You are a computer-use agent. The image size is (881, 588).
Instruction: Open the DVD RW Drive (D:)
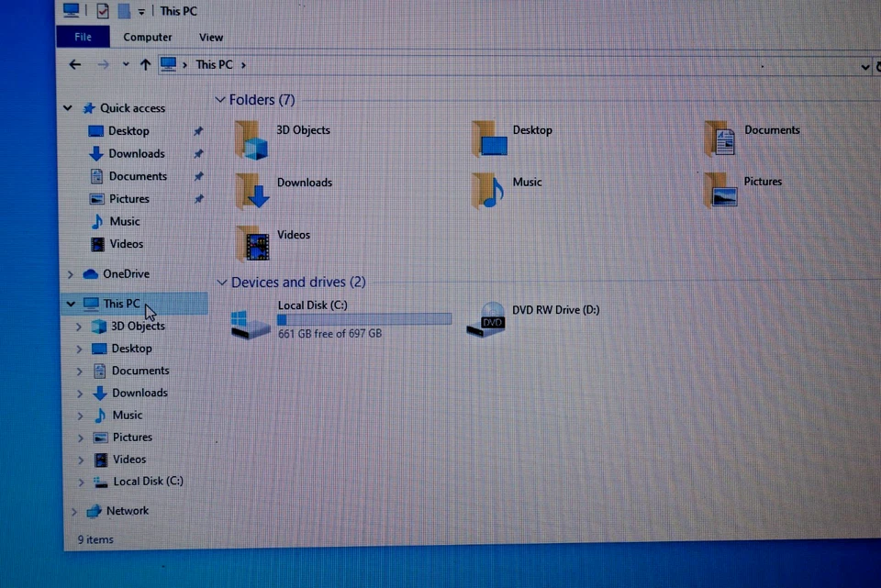488,321
